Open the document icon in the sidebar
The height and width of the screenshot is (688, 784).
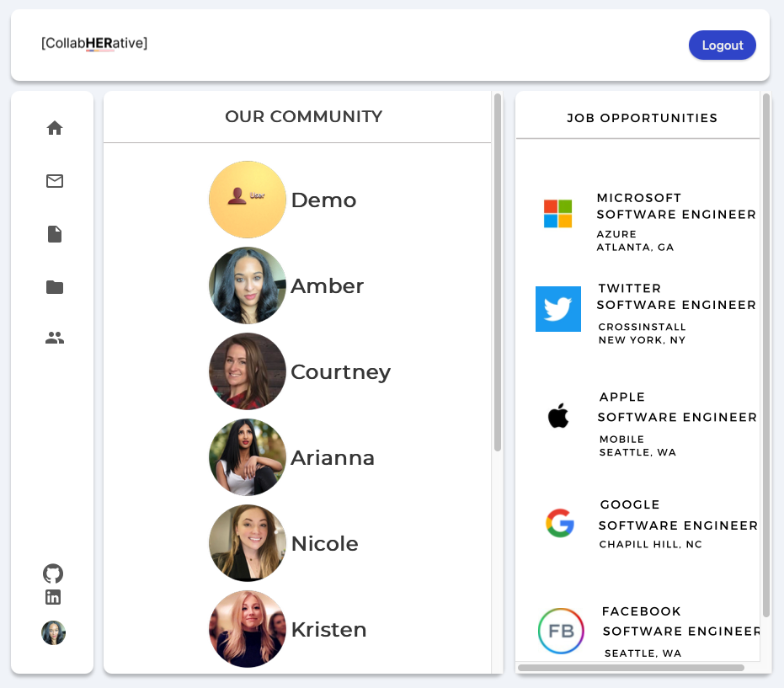pos(54,234)
